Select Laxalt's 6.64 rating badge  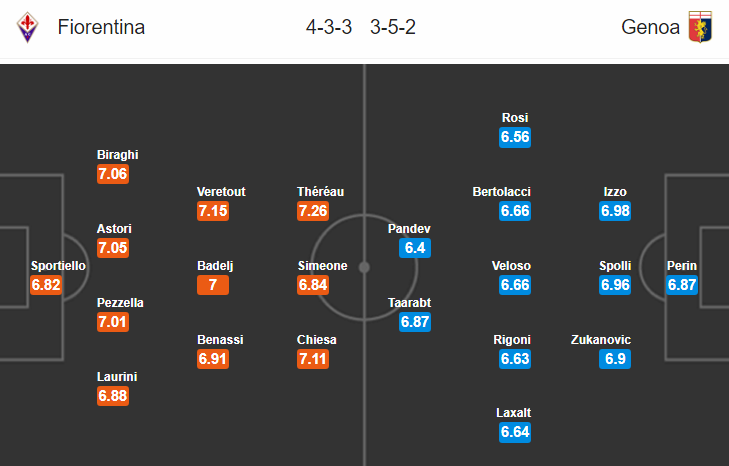(515, 432)
